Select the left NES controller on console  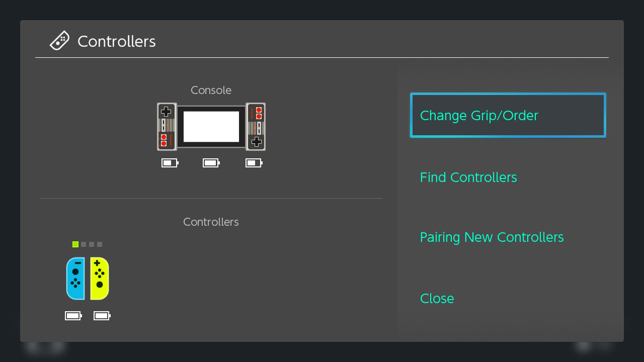tap(167, 127)
